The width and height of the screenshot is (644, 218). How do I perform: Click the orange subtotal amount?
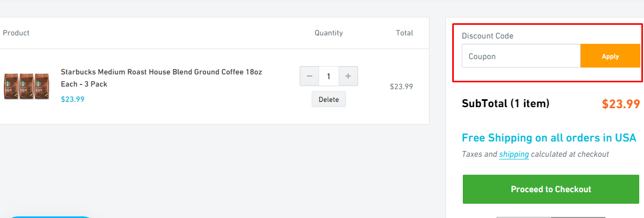[621, 104]
